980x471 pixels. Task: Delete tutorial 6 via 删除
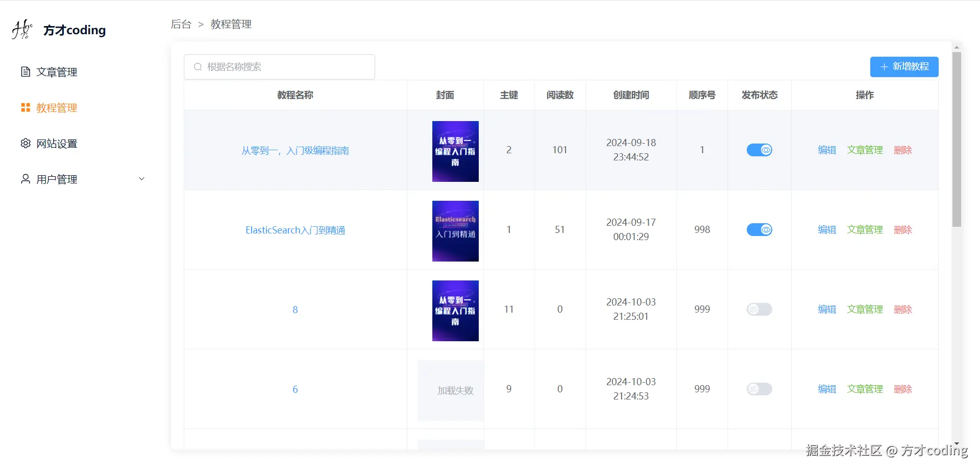(x=903, y=389)
